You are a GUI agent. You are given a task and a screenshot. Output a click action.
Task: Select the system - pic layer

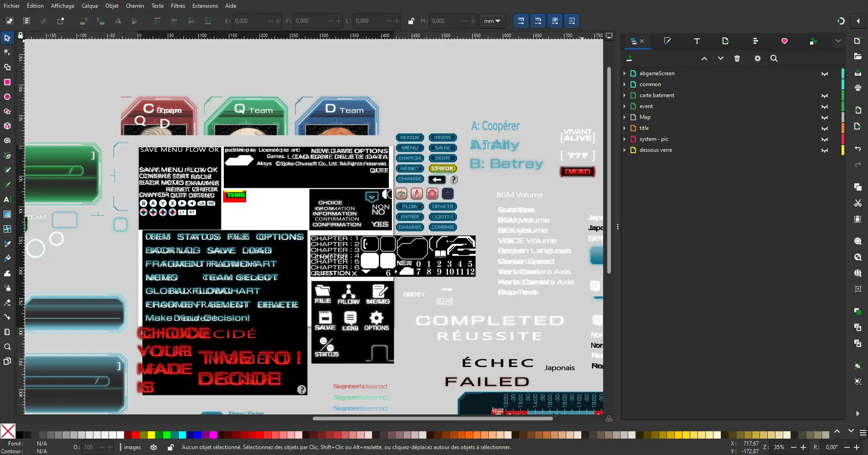654,139
